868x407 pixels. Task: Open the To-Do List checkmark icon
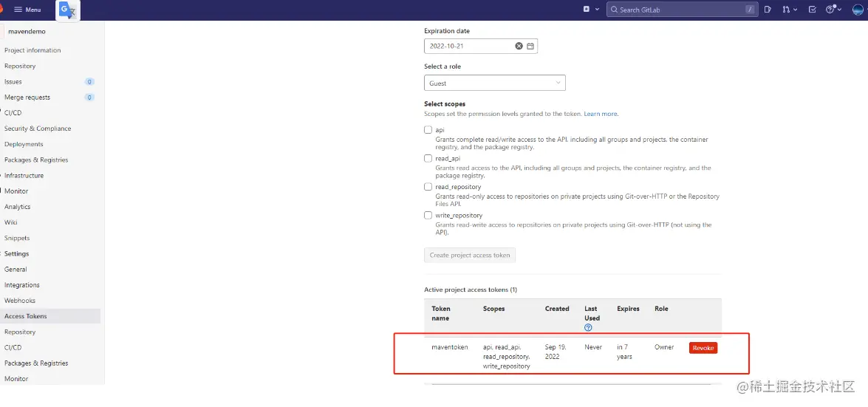[x=813, y=10]
